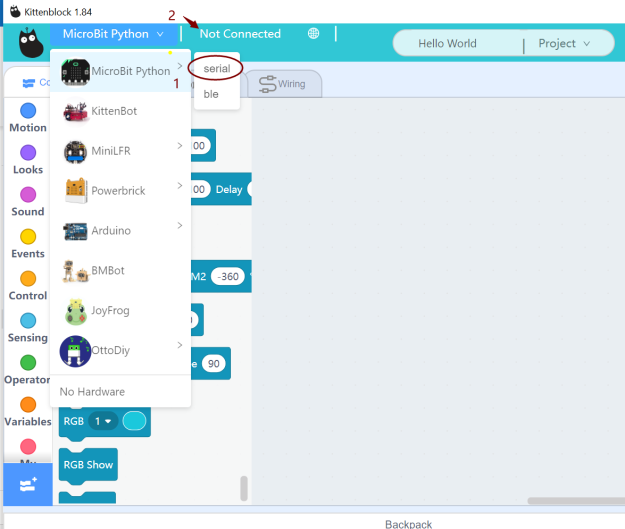Select the BMBot hardware icon
Screen dimensions: 625x529
(76, 271)
